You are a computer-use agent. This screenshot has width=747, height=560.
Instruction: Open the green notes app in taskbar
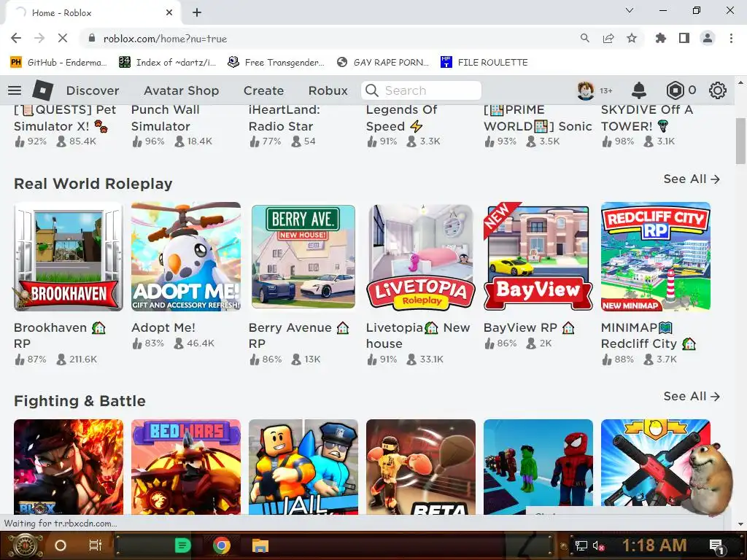pos(182,545)
